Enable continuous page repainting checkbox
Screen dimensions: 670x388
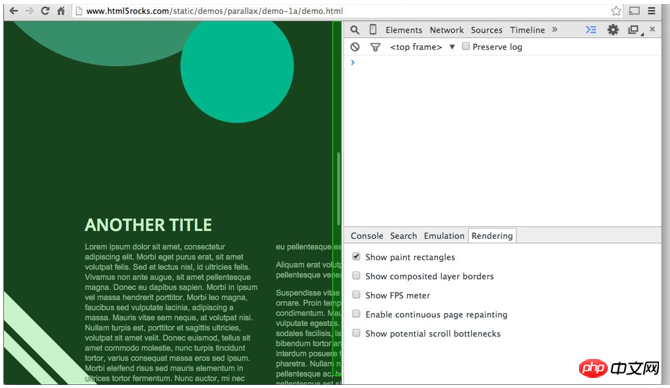[356, 314]
